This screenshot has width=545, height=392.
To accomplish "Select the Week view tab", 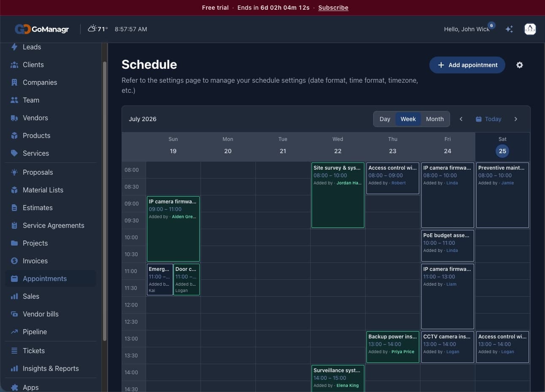I will pos(408,119).
